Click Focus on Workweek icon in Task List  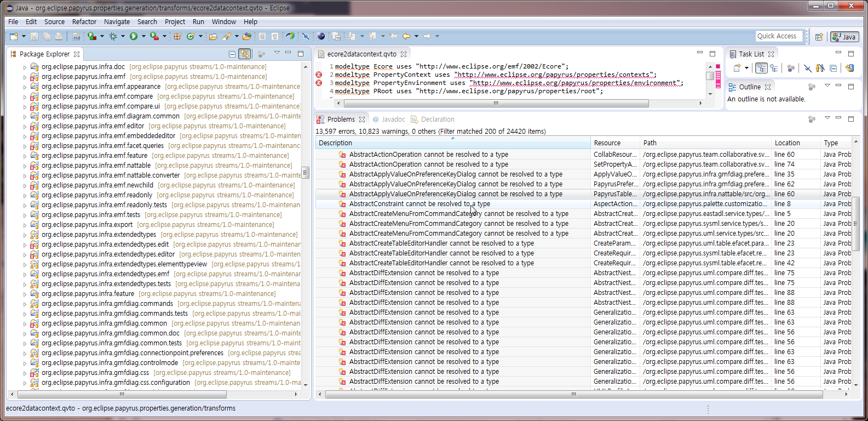coord(791,68)
